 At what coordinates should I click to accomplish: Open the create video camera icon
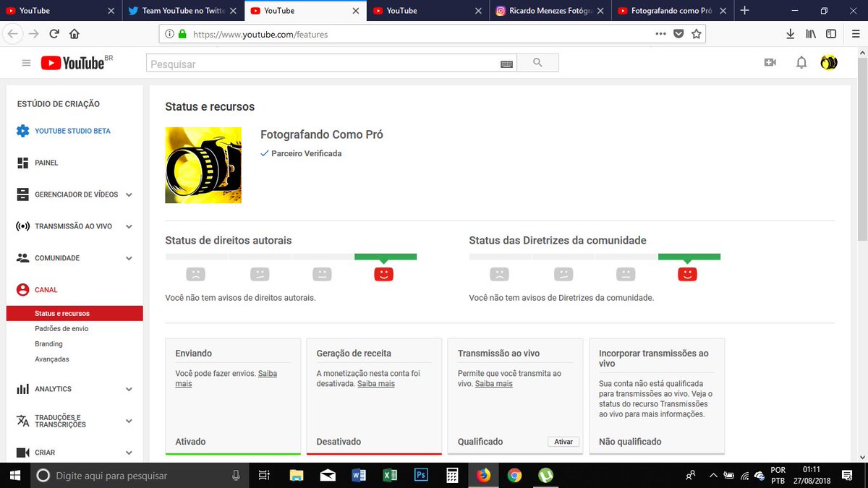click(770, 63)
